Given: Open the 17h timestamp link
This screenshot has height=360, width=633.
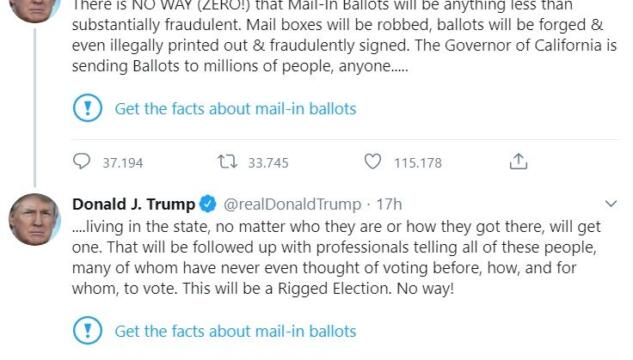Looking at the screenshot, I should point(389,204).
